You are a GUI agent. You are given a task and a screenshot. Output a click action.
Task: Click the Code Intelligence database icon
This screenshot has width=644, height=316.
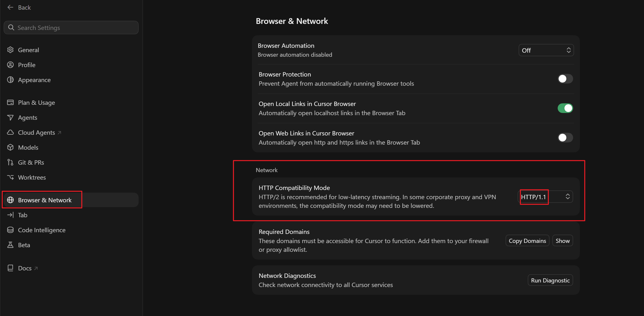tap(10, 230)
